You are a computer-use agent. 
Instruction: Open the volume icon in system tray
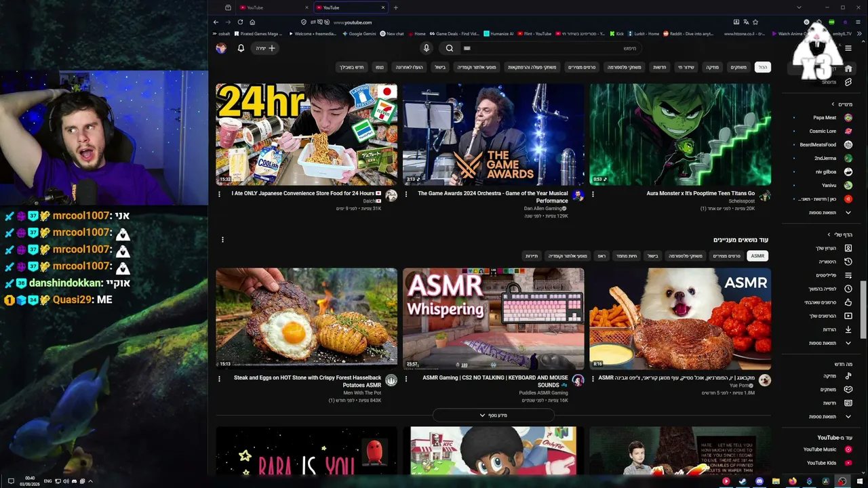[x=66, y=481]
